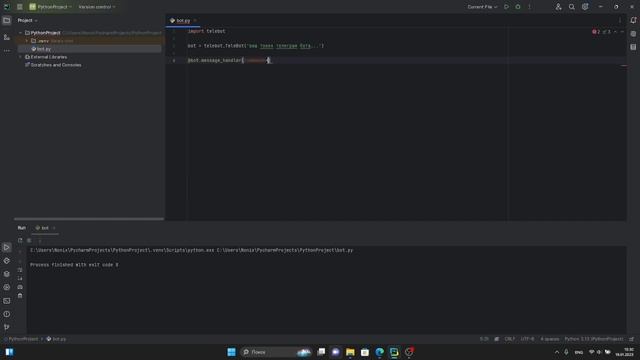Open the Python Console tool window icon

point(7,260)
